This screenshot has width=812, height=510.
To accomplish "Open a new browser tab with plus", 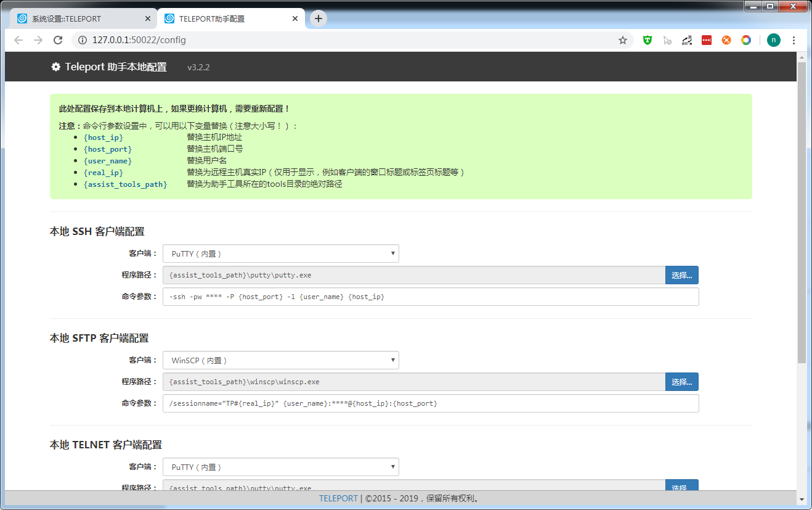I will click(319, 19).
